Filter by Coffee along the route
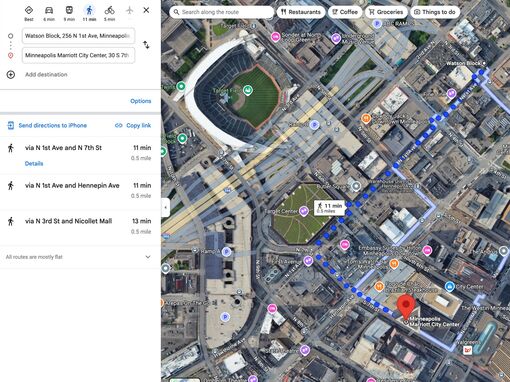 [345, 12]
